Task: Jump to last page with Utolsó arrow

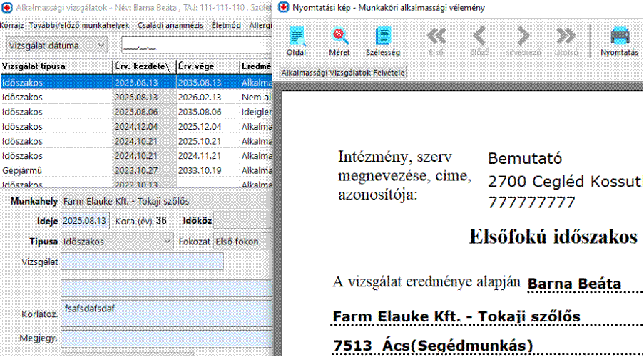Action: [566, 41]
